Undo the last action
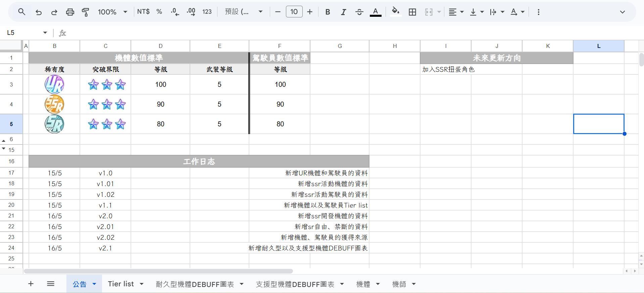644x293 pixels. point(39,12)
